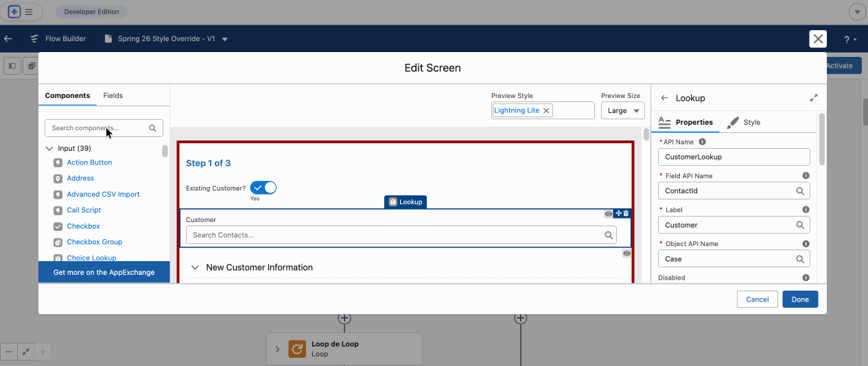This screenshot has height=366, width=868.
Task: Show info tooltip for Object API Name
Action: click(806, 243)
